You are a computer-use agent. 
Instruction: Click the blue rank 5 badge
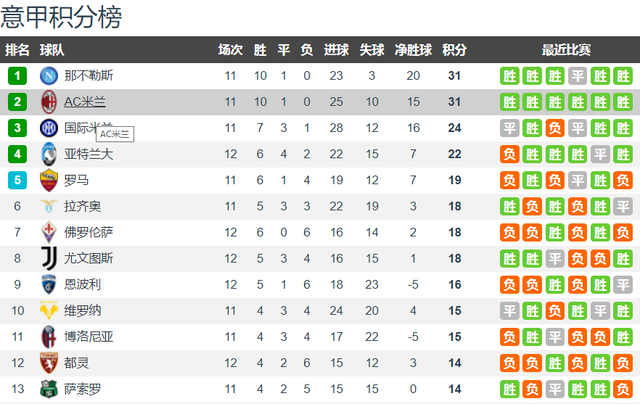17,180
